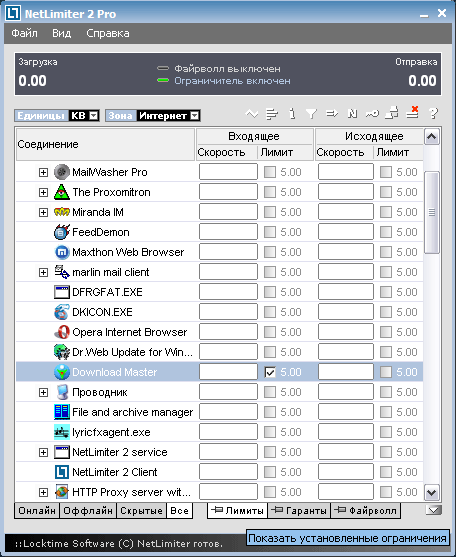The width and height of the screenshot is (456, 557).
Task: Click the network computers toolbar icon
Action: click(x=392, y=113)
